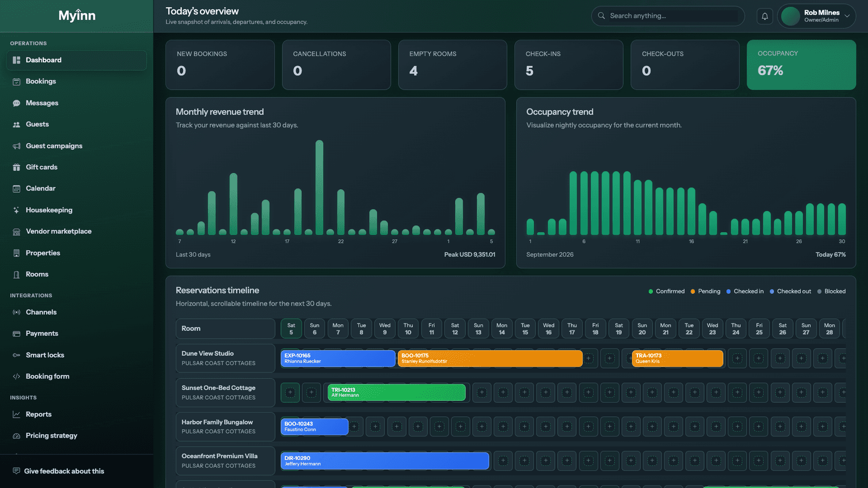Open booking TRI-10213 Alf Hermann
The image size is (868, 488).
click(x=397, y=393)
